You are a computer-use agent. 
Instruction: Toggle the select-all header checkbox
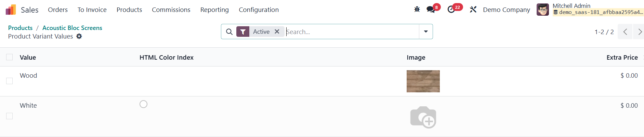point(10,57)
